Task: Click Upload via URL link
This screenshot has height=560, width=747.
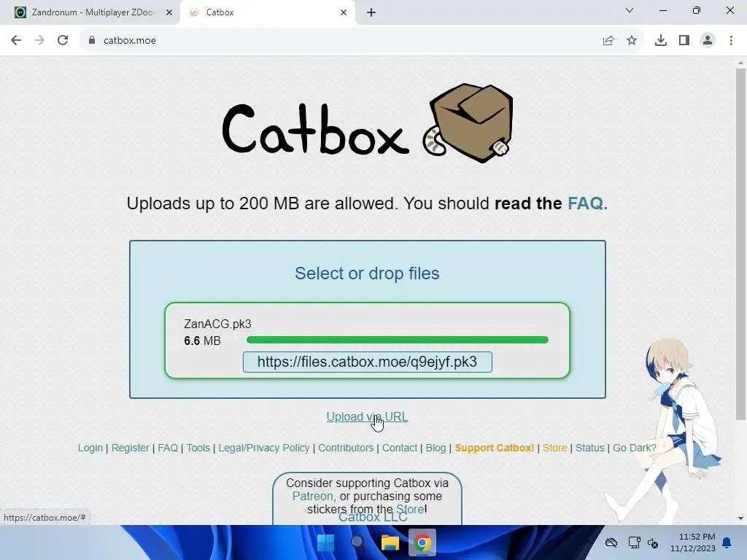Action: click(x=367, y=416)
